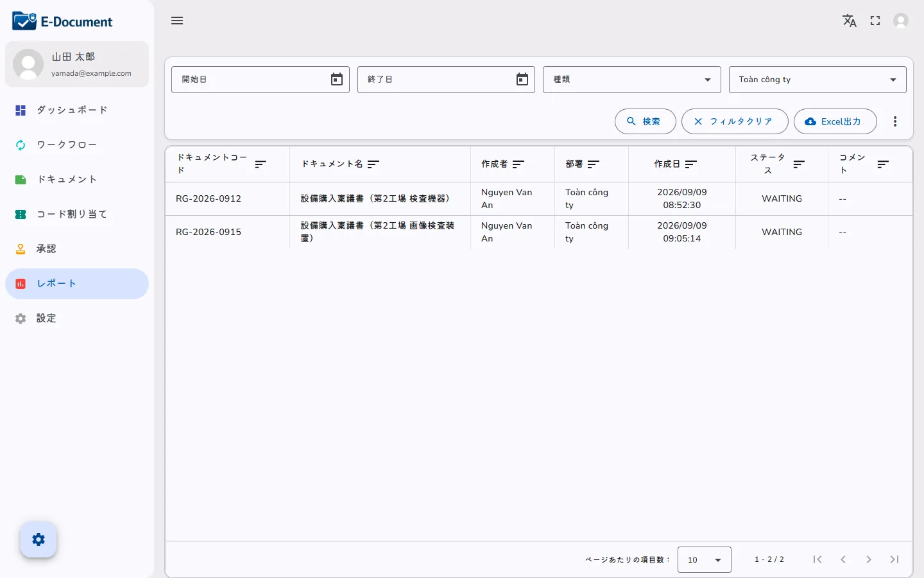Open ワークフロー in sidebar
Image resolution: width=924 pixels, height=578 pixels.
coord(77,145)
